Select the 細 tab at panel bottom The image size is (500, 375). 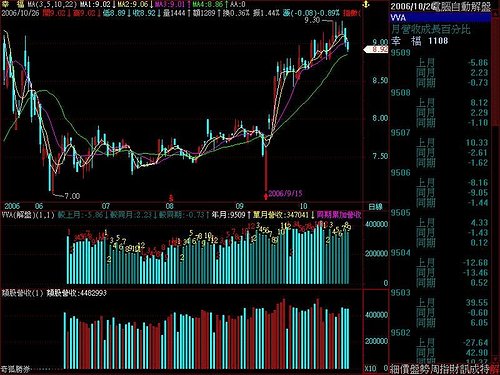coord(395,369)
